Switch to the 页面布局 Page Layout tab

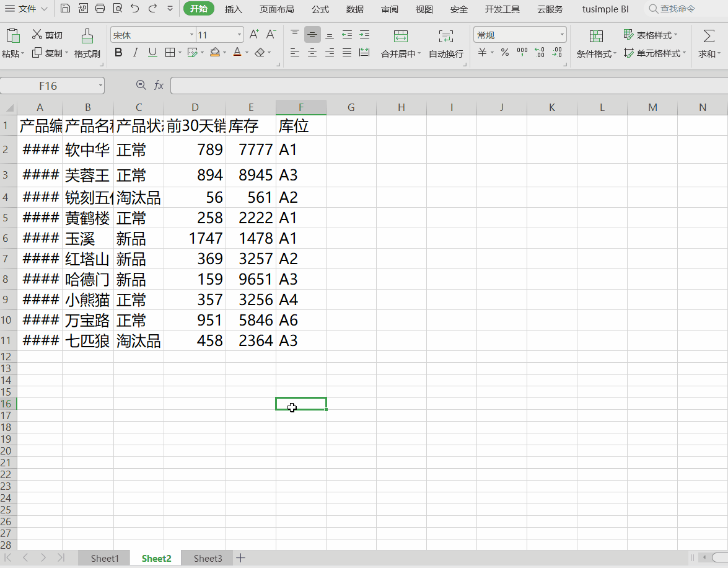(277, 9)
